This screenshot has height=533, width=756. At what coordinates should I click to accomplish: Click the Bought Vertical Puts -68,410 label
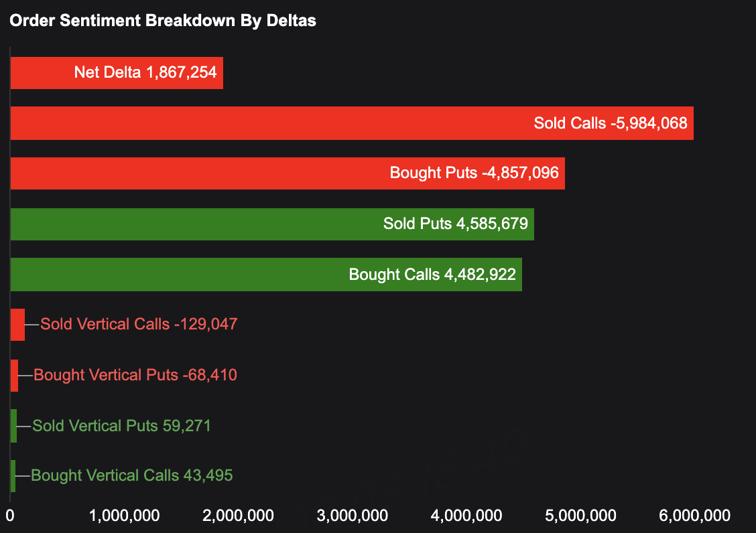135,375
